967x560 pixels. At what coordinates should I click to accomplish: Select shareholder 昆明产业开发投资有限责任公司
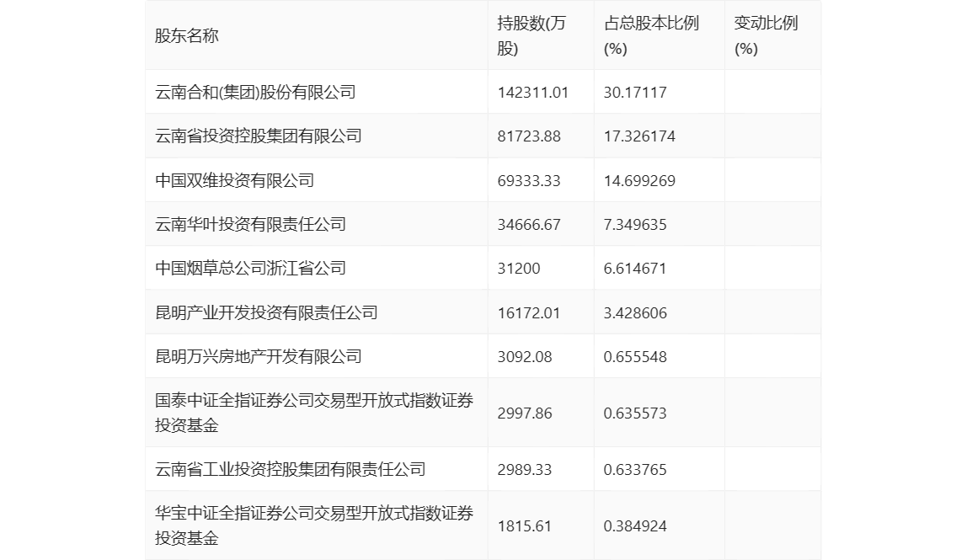(x=266, y=312)
